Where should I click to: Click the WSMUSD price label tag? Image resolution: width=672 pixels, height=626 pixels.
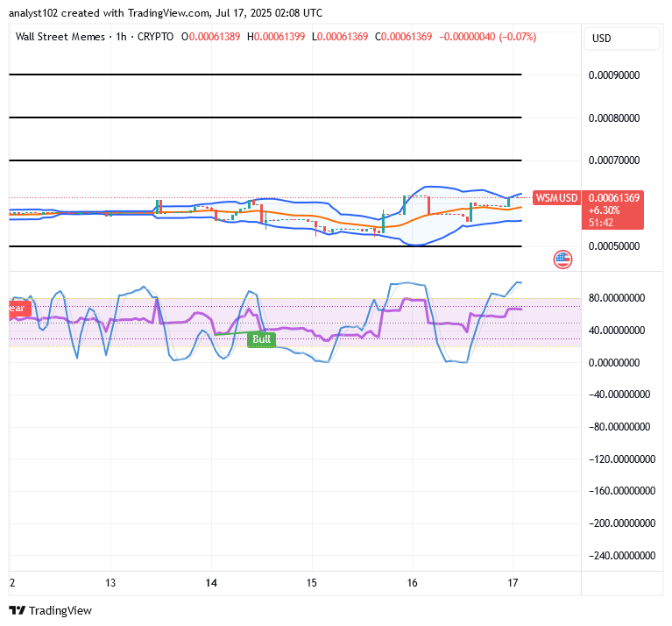coord(556,197)
